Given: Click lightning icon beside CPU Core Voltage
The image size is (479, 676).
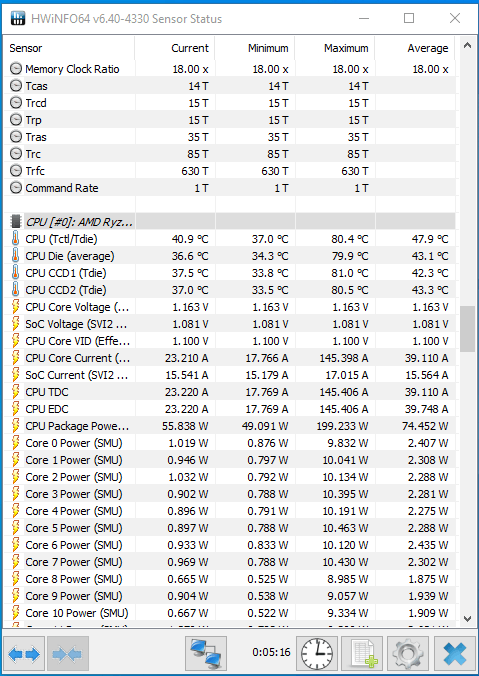Looking at the screenshot, I should (16, 307).
